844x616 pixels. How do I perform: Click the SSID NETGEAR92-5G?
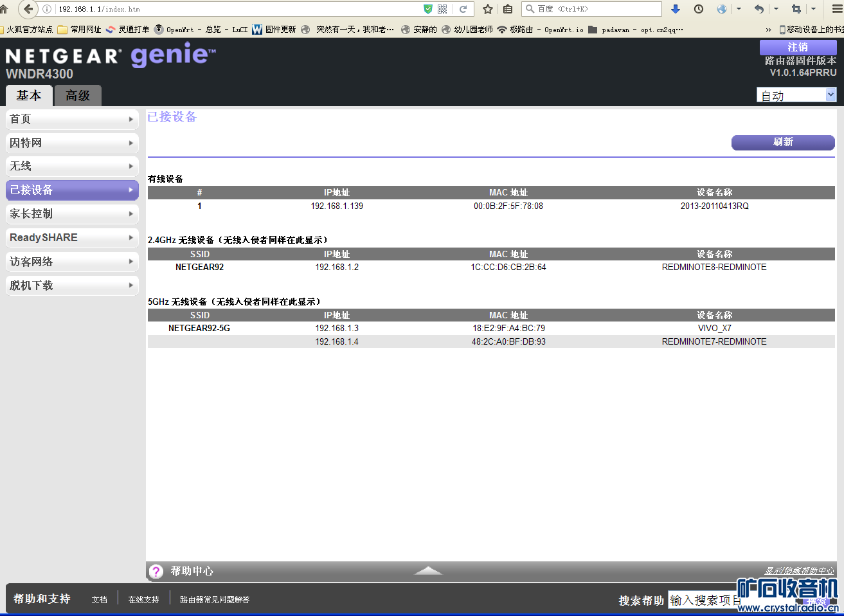click(x=199, y=328)
